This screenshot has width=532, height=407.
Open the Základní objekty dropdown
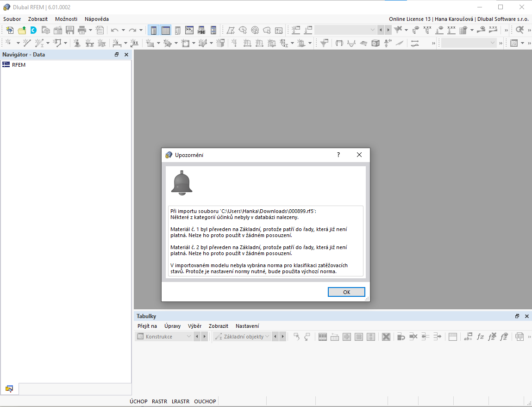[x=242, y=337]
